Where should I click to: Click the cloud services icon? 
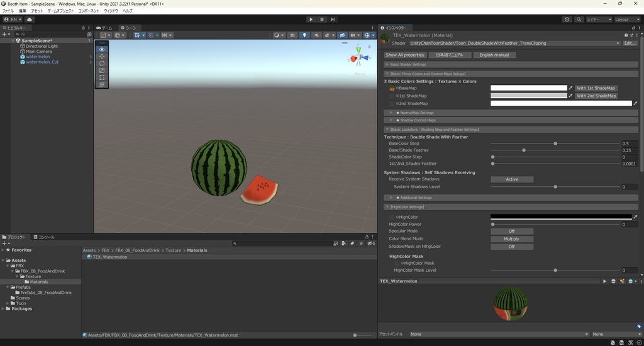(30, 20)
